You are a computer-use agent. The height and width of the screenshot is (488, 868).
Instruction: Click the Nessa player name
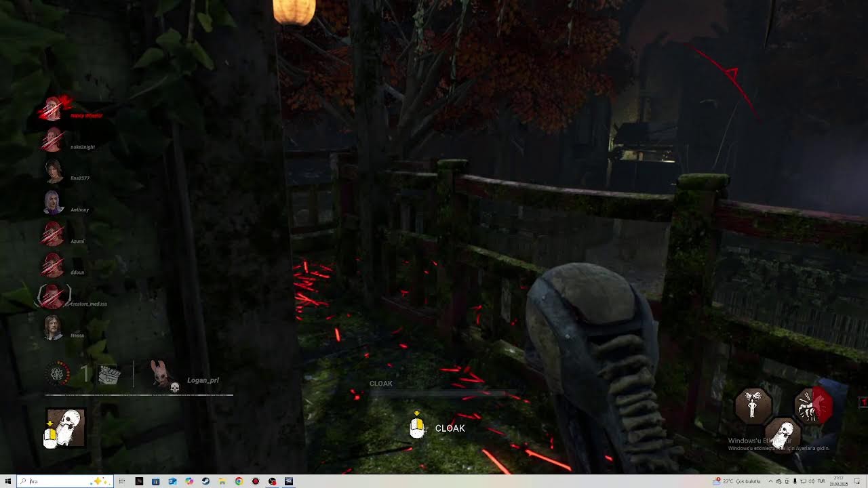point(77,335)
